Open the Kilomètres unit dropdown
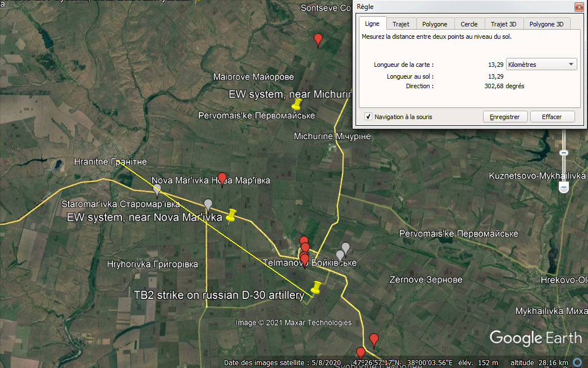Screen dimensions: 588x368 [541, 65]
